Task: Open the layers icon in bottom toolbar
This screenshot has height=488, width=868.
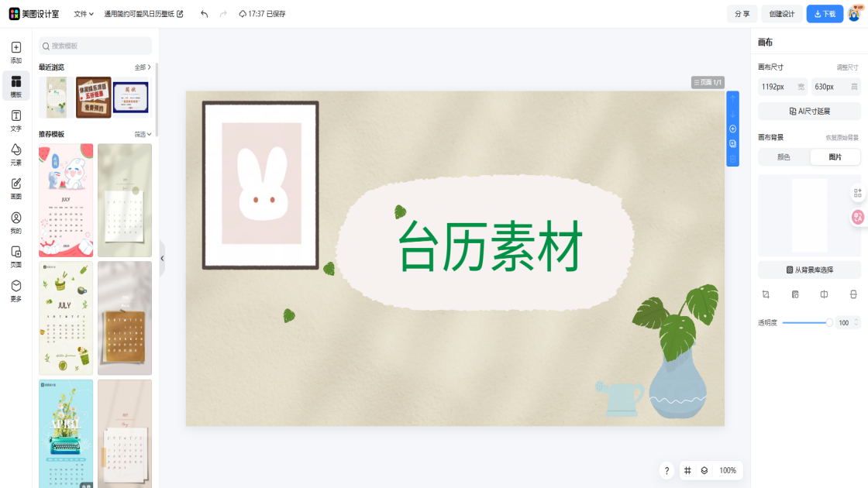Action: 704,470
